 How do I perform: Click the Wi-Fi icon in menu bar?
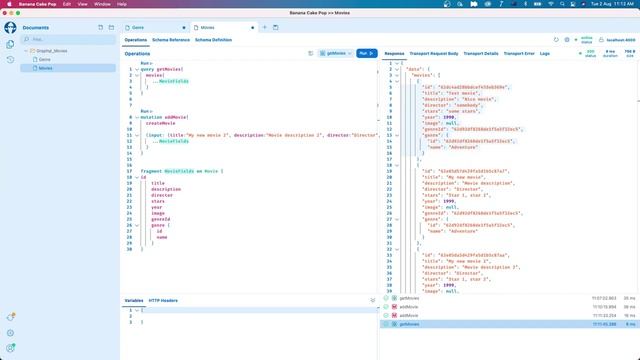[x=550, y=4]
